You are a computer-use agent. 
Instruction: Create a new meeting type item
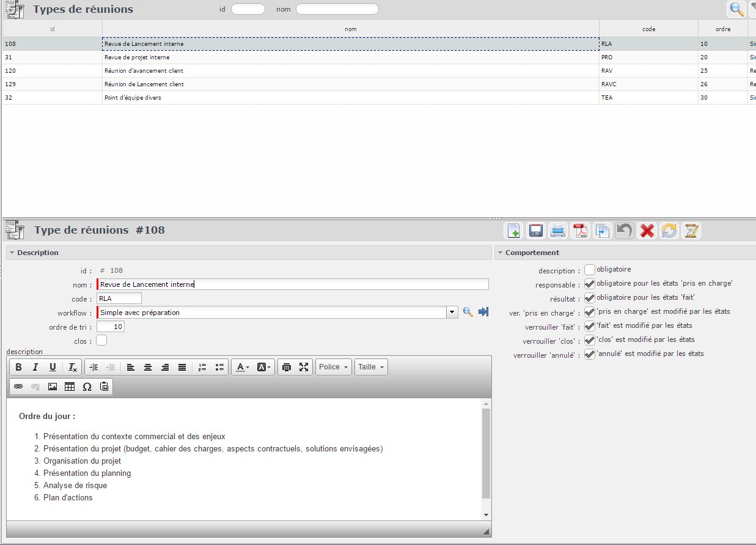pyautogui.click(x=513, y=231)
